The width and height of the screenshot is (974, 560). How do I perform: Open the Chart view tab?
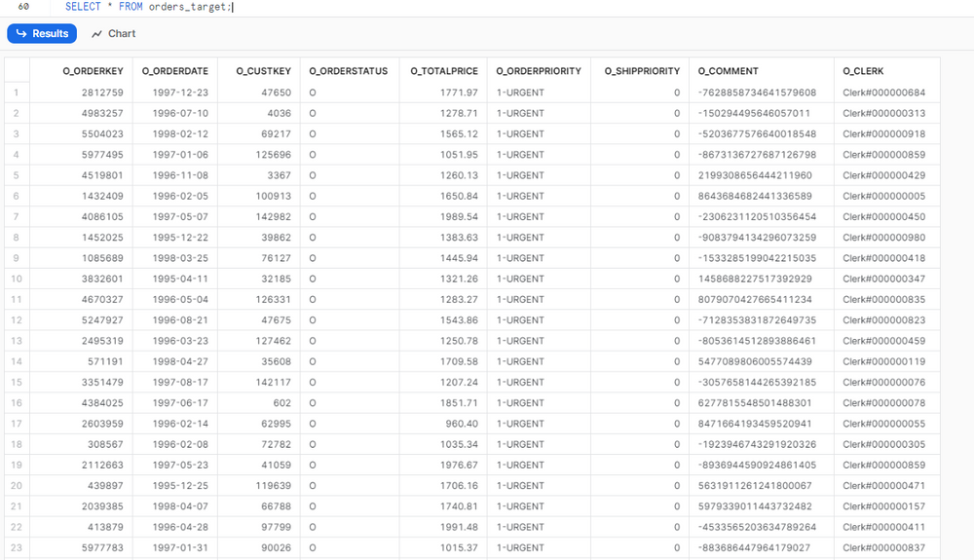113,33
